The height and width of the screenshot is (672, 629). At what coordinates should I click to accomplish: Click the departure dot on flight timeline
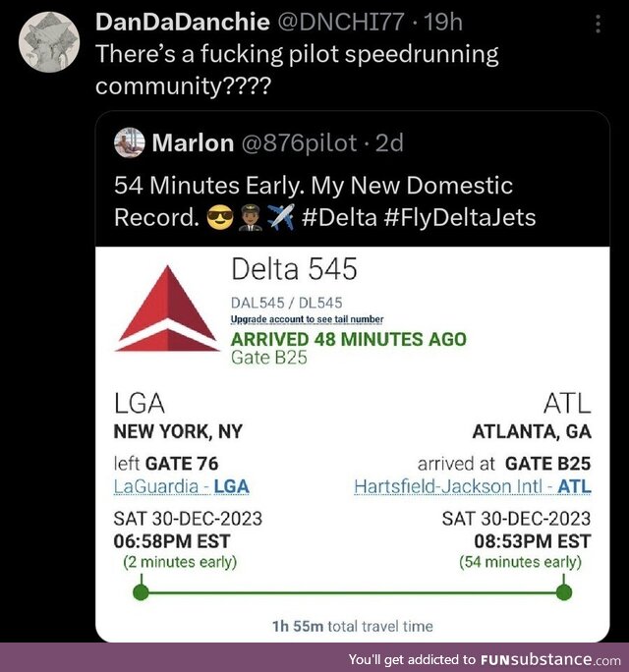tap(141, 592)
